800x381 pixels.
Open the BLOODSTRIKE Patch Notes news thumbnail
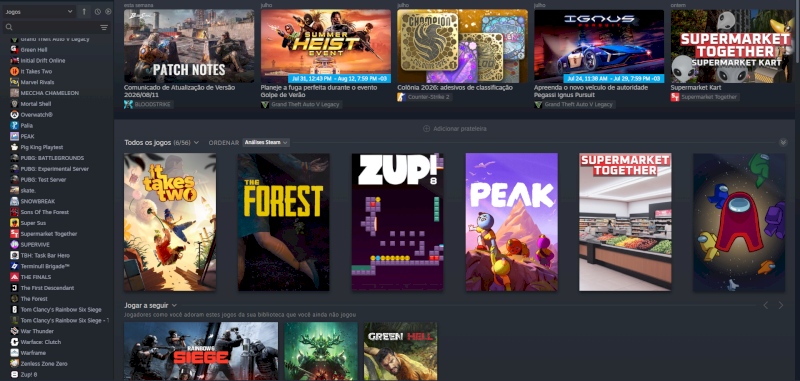(x=189, y=46)
